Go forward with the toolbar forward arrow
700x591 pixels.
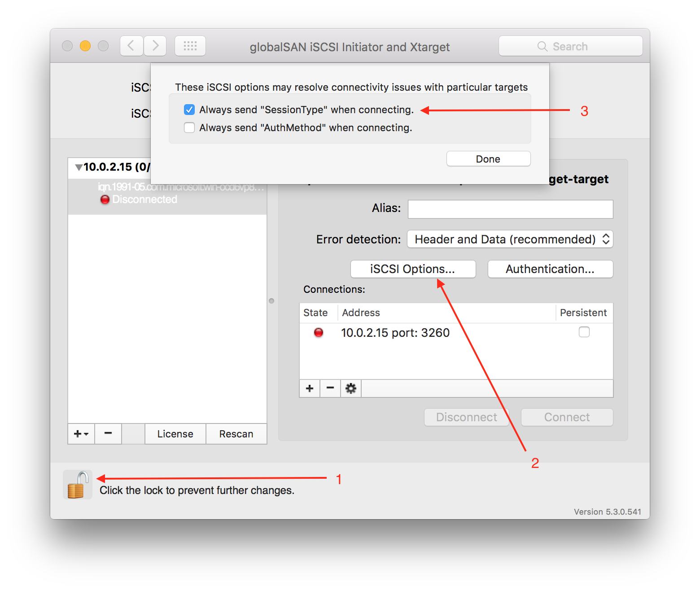[x=155, y=46]
